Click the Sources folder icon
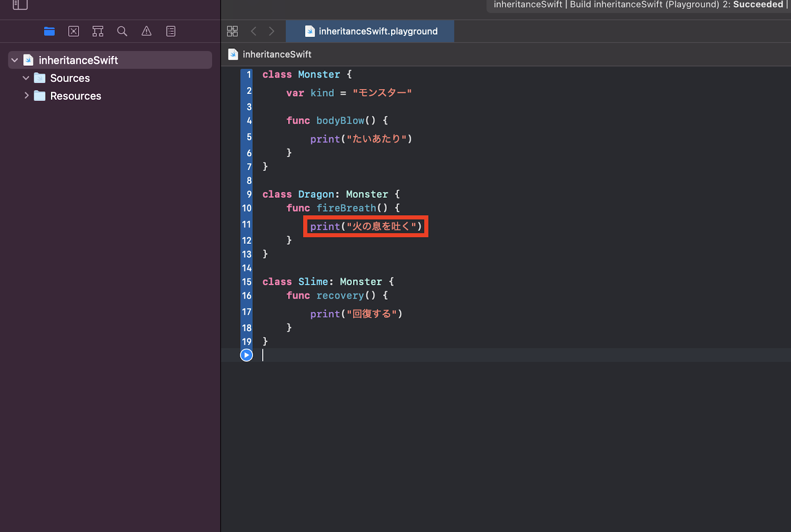This screenshot has width=791, height=532. pyautogui.click(x=40, y=78)
